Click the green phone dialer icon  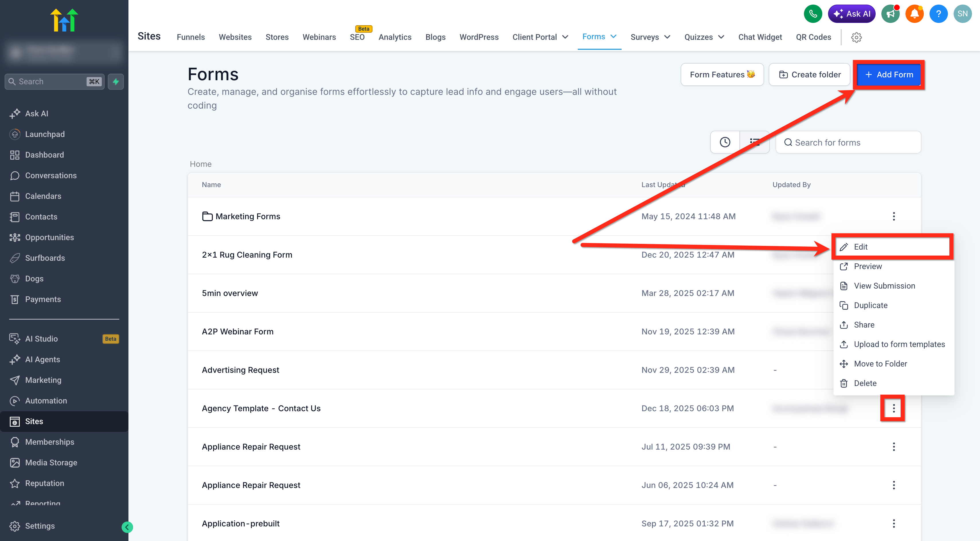click(x=813, y=14)
